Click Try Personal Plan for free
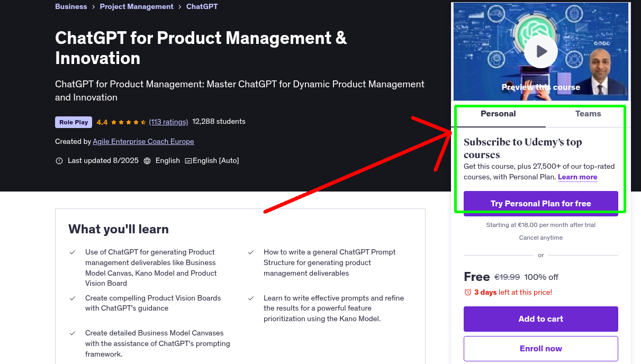The width and height of the screenshot is (641, 364). [541, 204]
